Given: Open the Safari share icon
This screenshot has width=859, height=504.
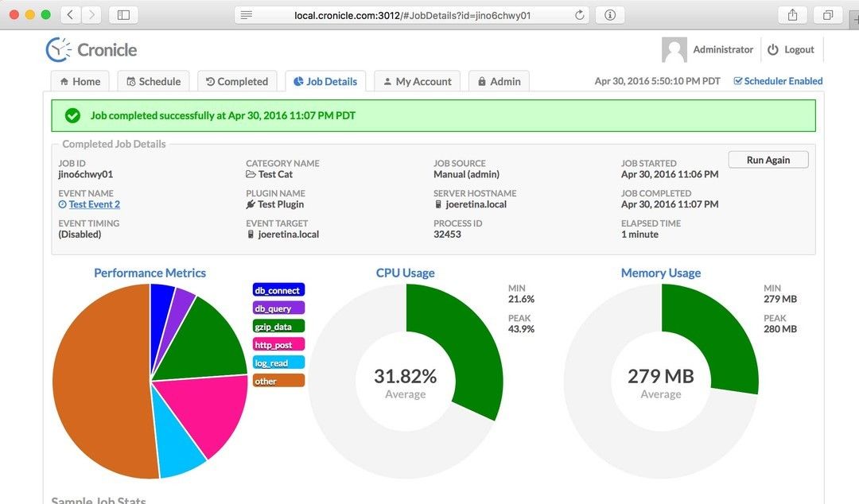Looking at the screenshot, I should tap(793, 15).
